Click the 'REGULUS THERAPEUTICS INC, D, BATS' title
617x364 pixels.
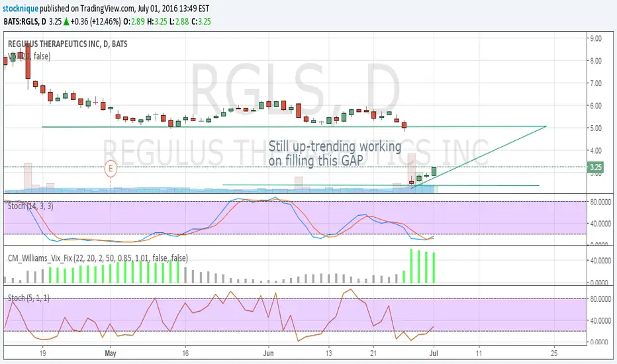click(x=68, y=44)
